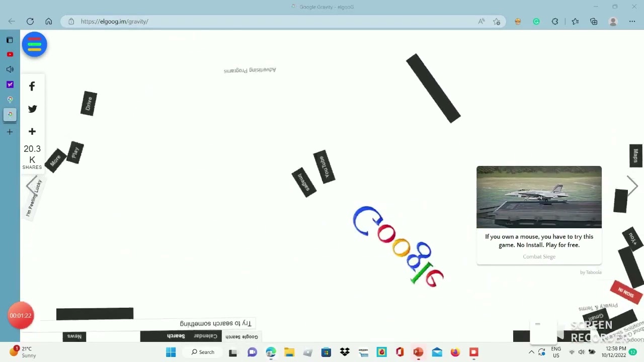Open a new vertical tab
This screenshot has width=644, height=362.
10,132
